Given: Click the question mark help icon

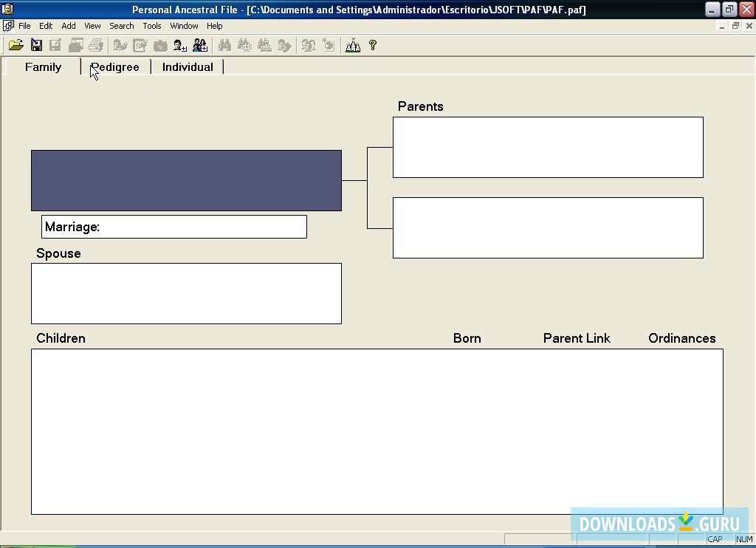Looking at the screenshot, I should pyautogui.click(x=373, y=45).
